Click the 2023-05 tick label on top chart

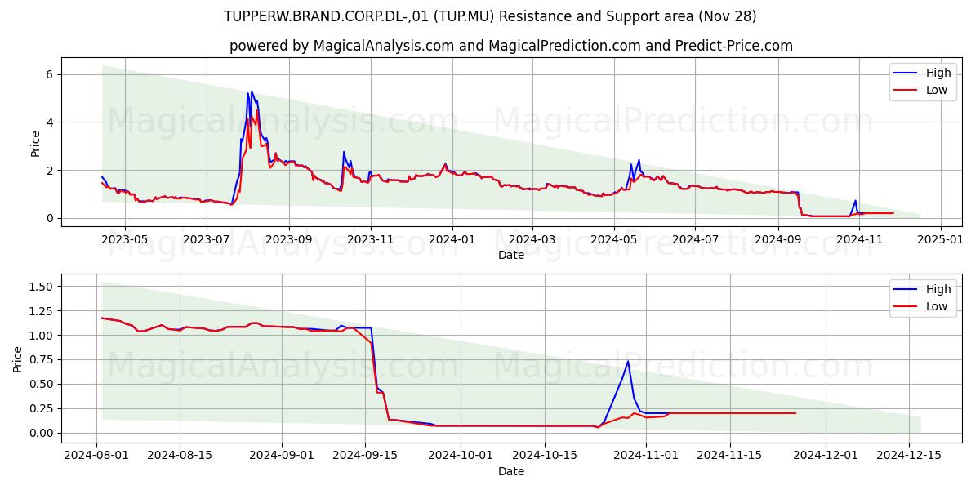point(124,240)
